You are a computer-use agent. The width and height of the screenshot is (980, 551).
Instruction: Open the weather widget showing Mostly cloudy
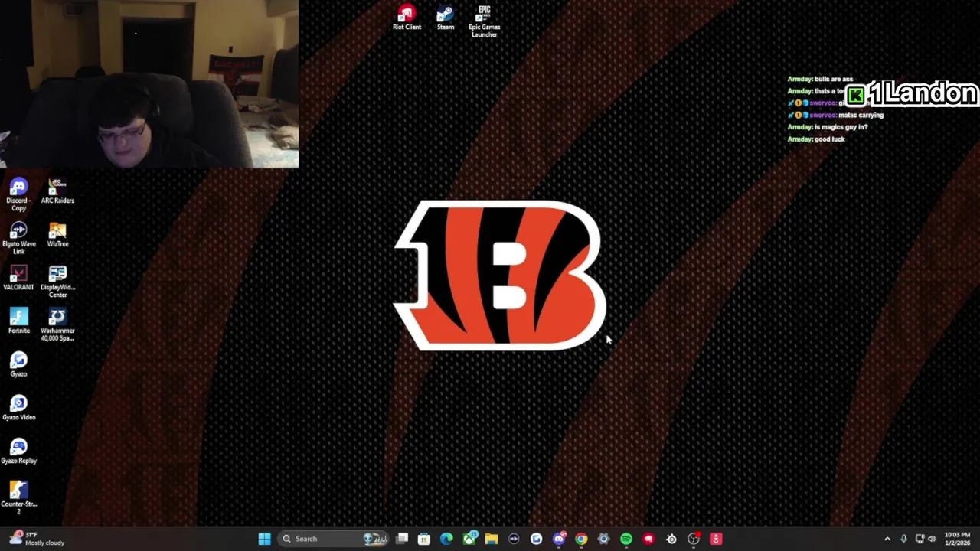coord(37,539)
